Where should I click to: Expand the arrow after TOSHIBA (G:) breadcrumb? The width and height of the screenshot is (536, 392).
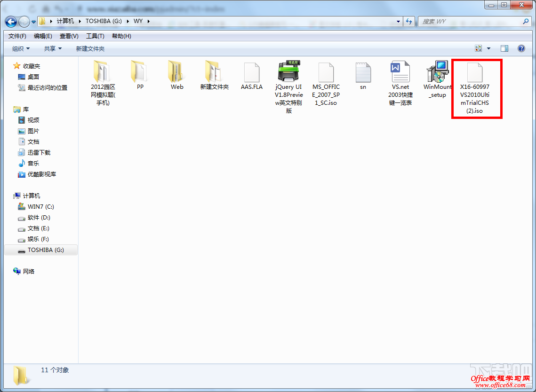pos(127,21)
